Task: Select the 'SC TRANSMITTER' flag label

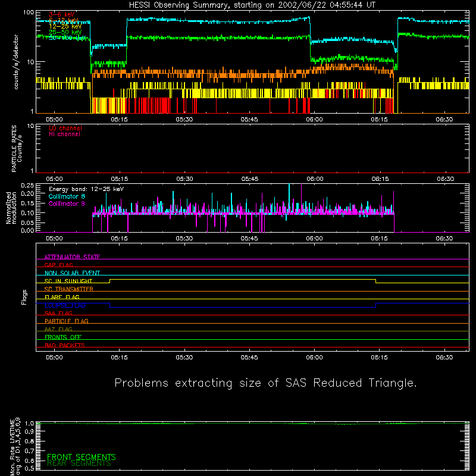Action: click(69, 289)
